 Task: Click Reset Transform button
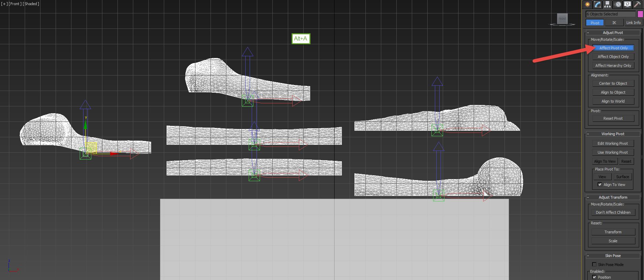point(613,232)
